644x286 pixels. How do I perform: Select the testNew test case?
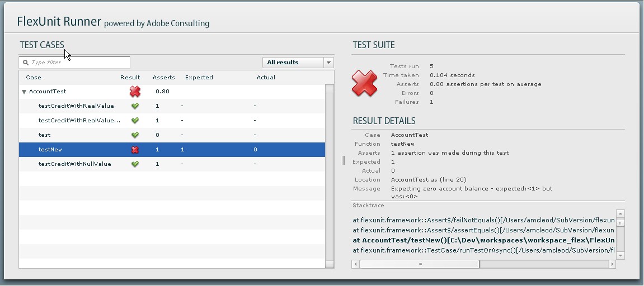172,150
